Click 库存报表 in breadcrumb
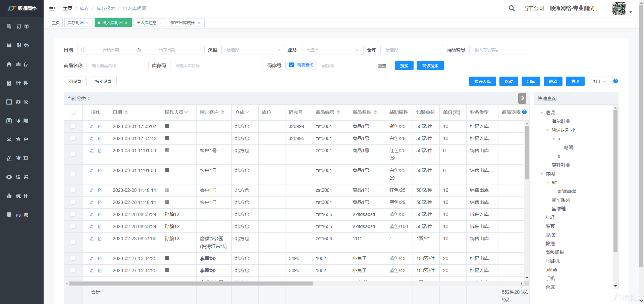Image resolution: width=644 pixels, height=304 pixels. [x=106, y=8]
